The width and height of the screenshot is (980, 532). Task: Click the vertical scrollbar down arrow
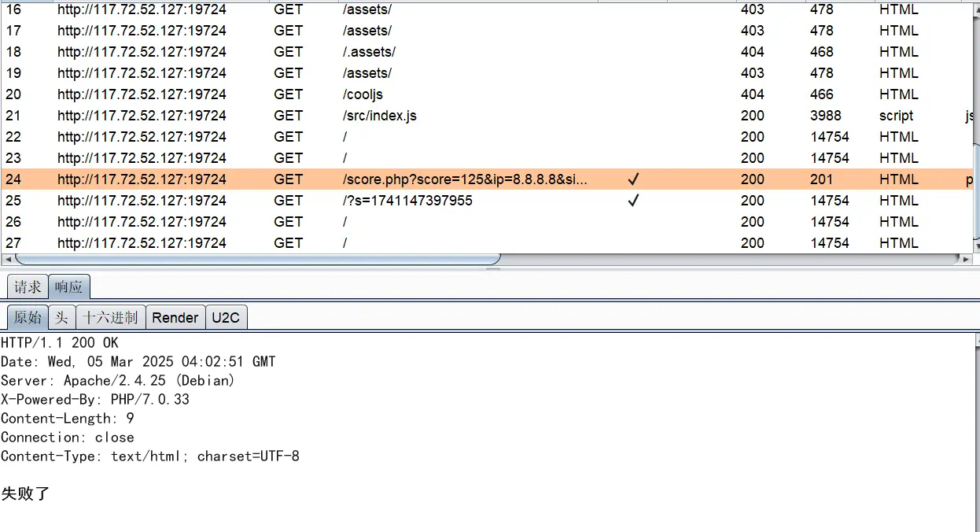click(x=976, y=246)
